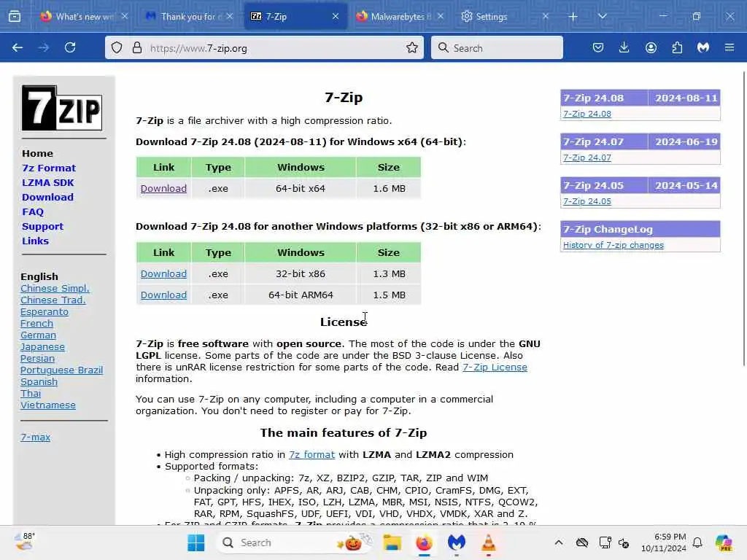Close the Settings tab
747x560 pixels.
[546, 17]
